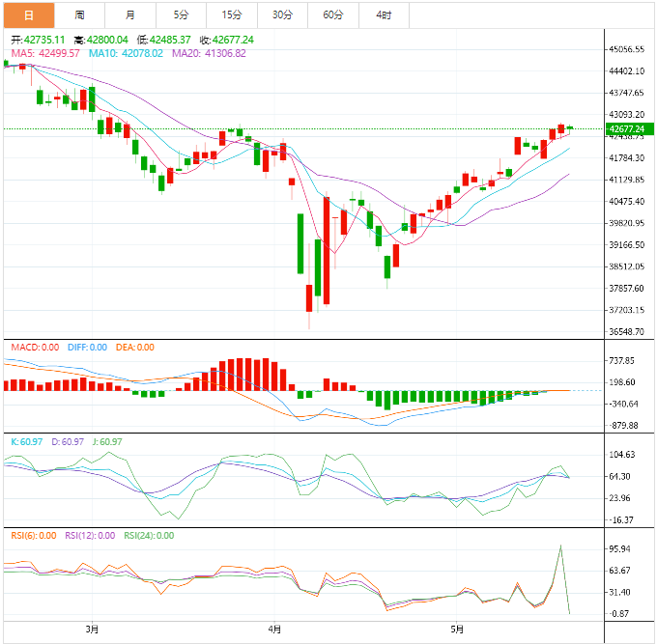The width and height of the screenshot is (657, 644).
Task: Click the 3月 date axis marker
Action: click(x=92, y=630)
